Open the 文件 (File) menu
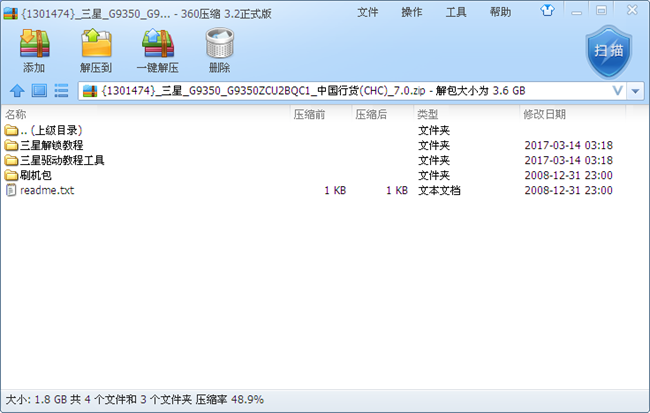The image size is (650, 413). 367,12
